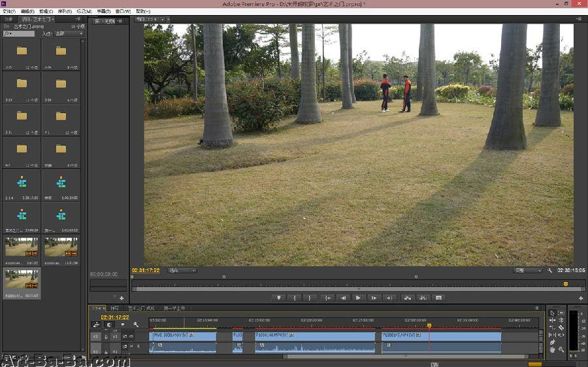Select the Rolling Edit tool
This screenshot has height=367, width=588.
click(x=561, y=320)
